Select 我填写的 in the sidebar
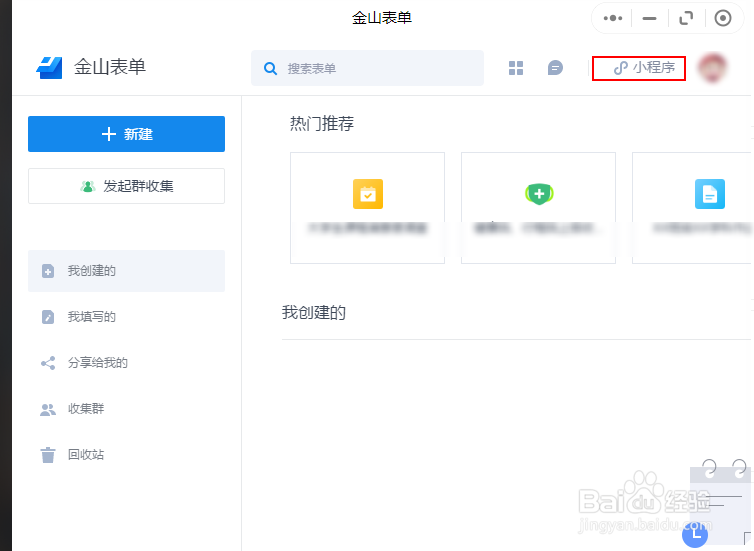This screenshot has height=551, width=754. (126, 317)
